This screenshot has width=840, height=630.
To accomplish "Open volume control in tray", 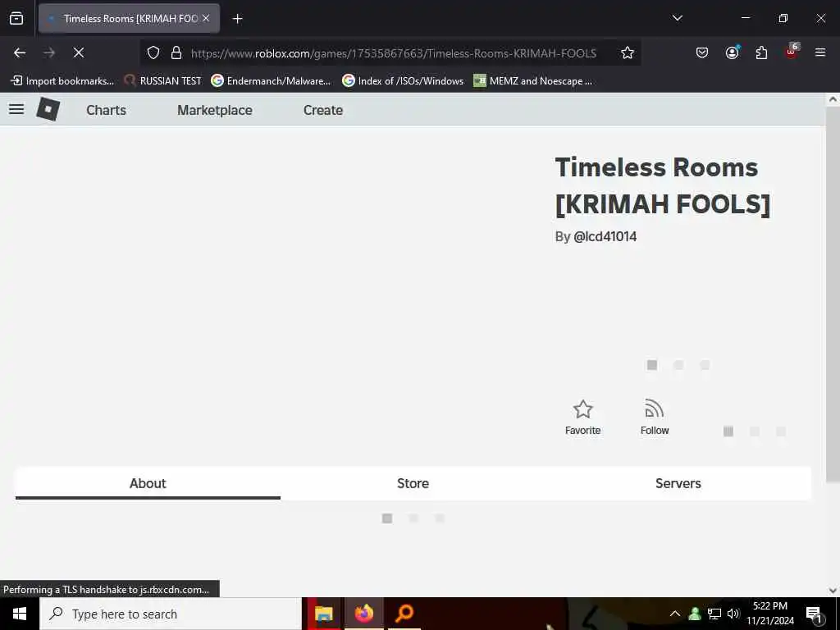I will 733,614.
